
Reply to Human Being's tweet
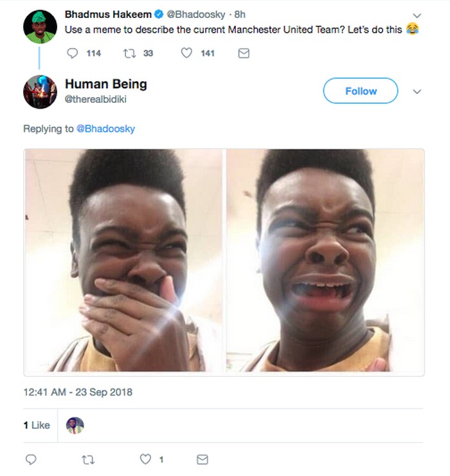[x=31, y=459]
